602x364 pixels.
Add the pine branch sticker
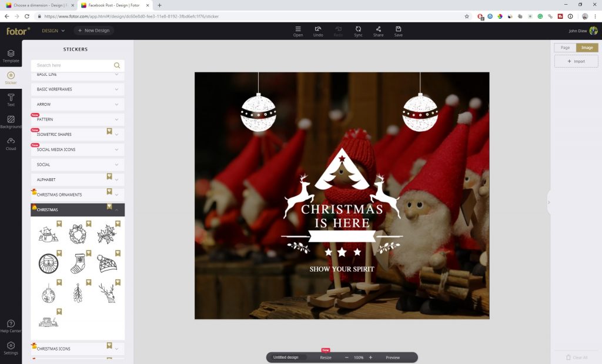pos(78,293)
